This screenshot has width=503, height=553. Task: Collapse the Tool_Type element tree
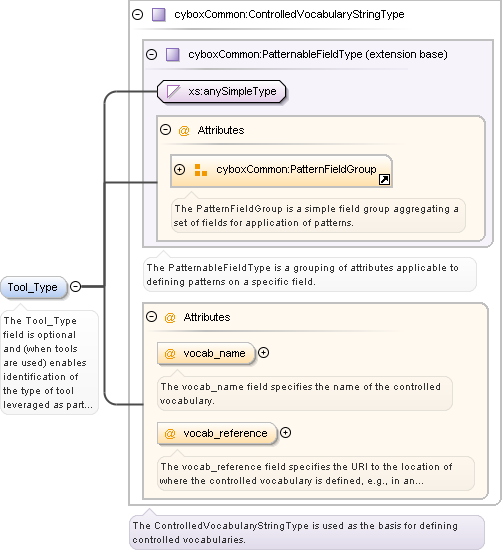coord(75,286)
